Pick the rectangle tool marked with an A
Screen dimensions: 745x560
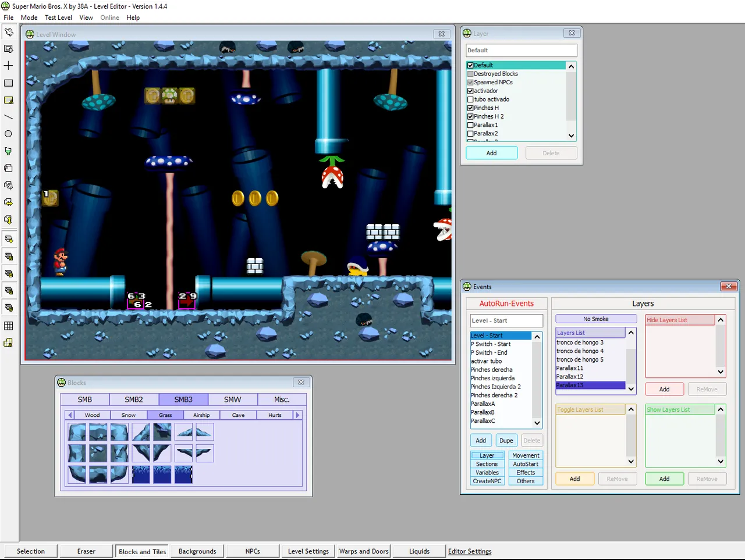tap(9, 100)
